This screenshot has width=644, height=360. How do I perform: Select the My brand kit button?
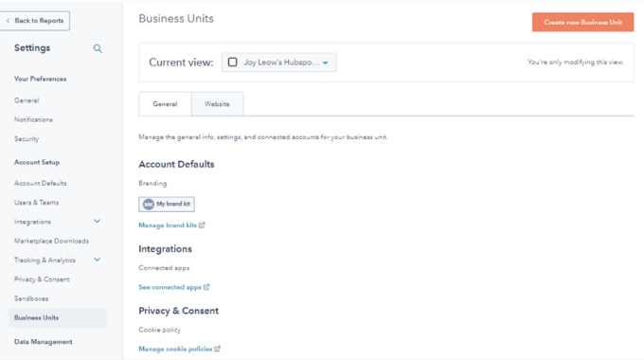point(167,205)
